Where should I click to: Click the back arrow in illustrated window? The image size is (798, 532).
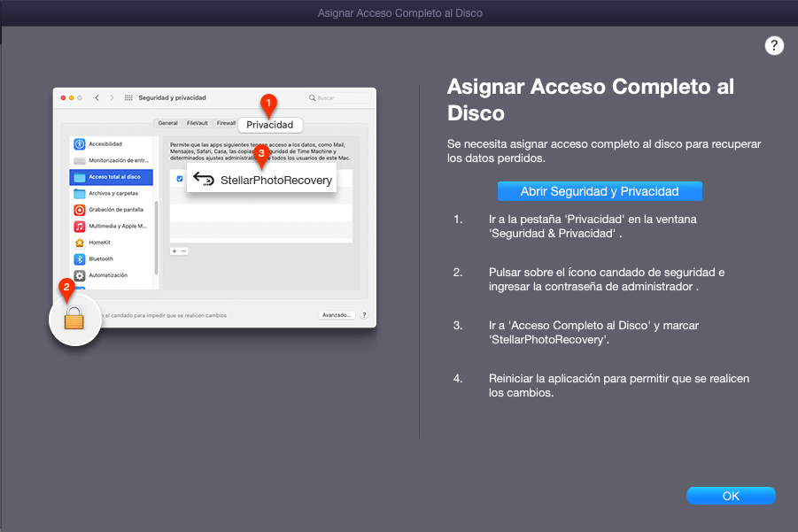(x=97, y=97)
